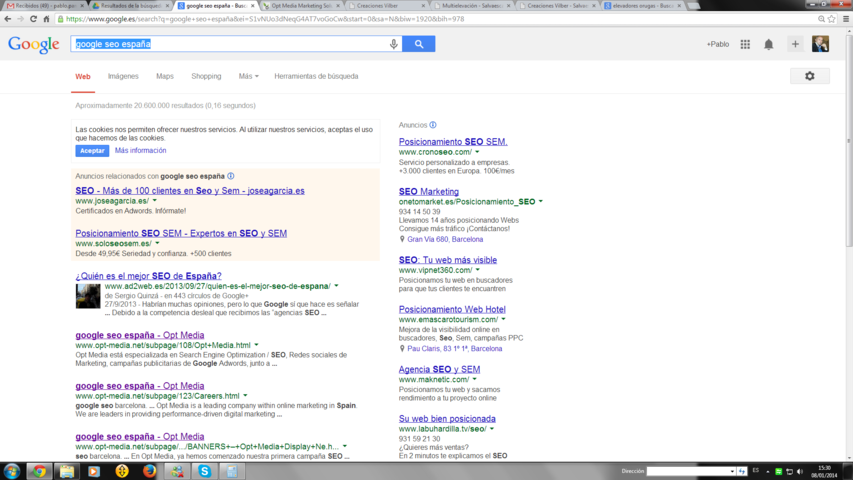Open the profile avatar picture
Viewport: 853px width, 480px height.
tap(820, 44)
